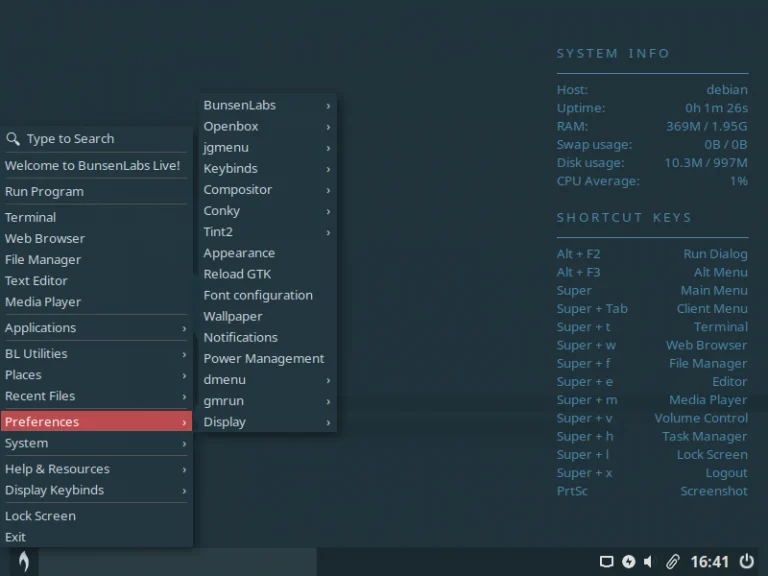Click Welcome to BunsenLabs Live!
768x576 pixels.
(96, 166)
